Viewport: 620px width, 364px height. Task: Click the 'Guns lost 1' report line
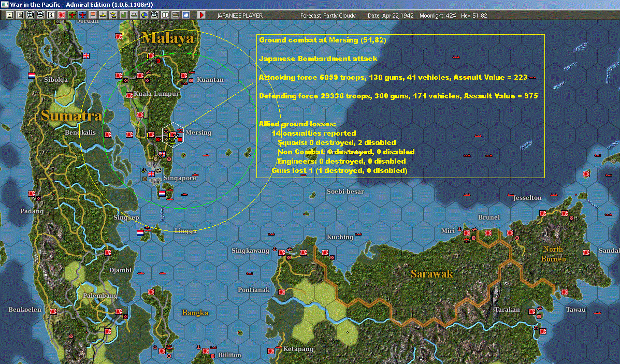coord(339,170)
